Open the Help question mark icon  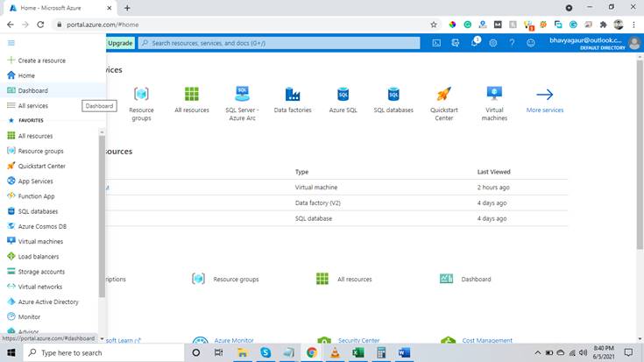tap(512, 43)
